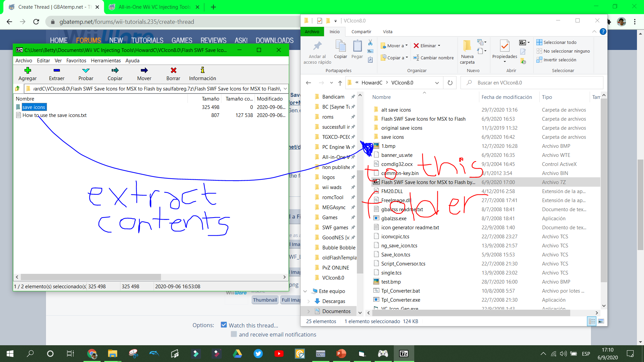This screenshot has width=644, height=362.
Task: Select How to use the save icons.txt
Action: (54, 115)
